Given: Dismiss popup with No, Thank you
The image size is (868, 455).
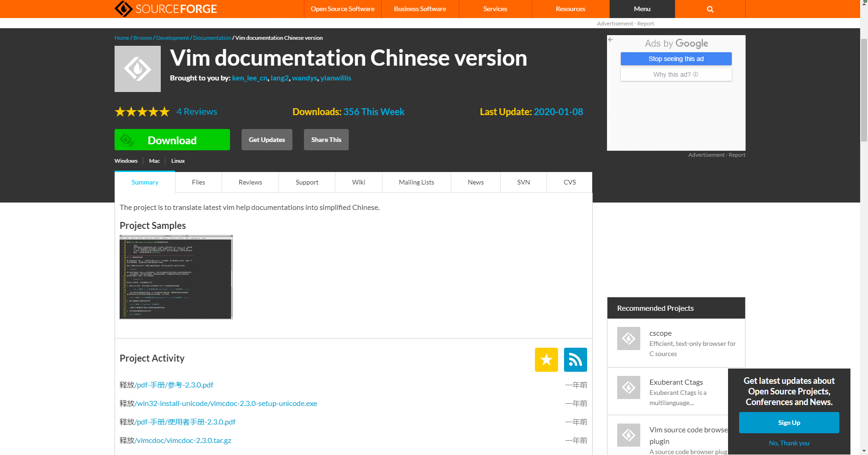Looking at the screenshot, I should [789, 443].
